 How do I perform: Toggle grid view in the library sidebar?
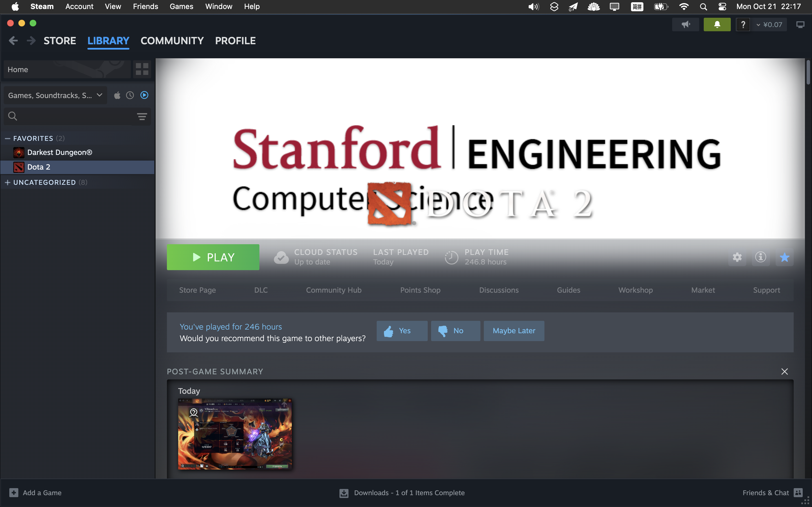pos(142,69)
